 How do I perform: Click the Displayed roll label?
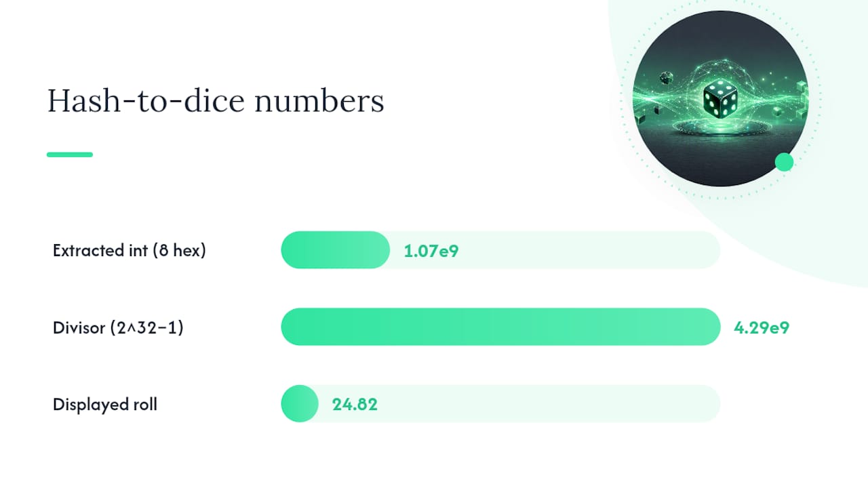click(x=105, y=405)
